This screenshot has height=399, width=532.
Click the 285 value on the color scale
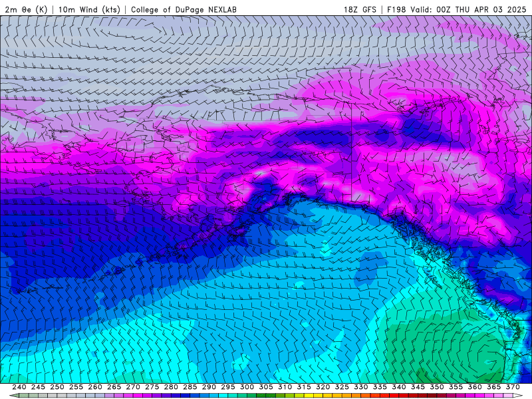tap(190, 387)
